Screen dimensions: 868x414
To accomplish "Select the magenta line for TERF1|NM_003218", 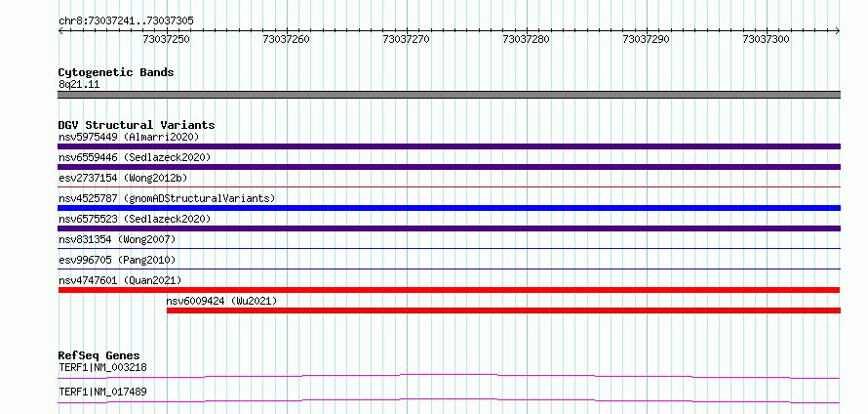I will 449,376.
